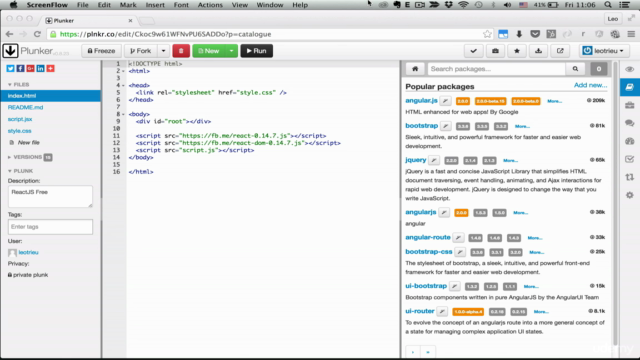Open the Mark menu
The height and width of the screenshot is (360, 640).
click(x=128, y=5)
